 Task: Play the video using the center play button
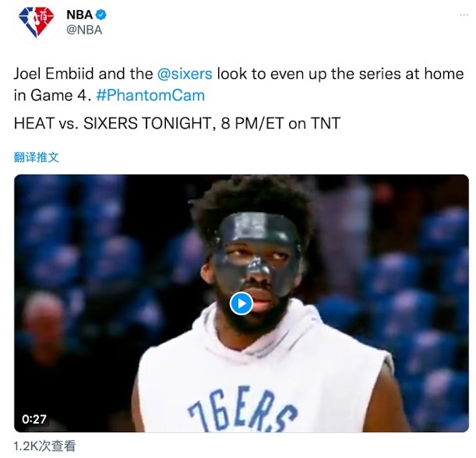[x=242, y=304]
